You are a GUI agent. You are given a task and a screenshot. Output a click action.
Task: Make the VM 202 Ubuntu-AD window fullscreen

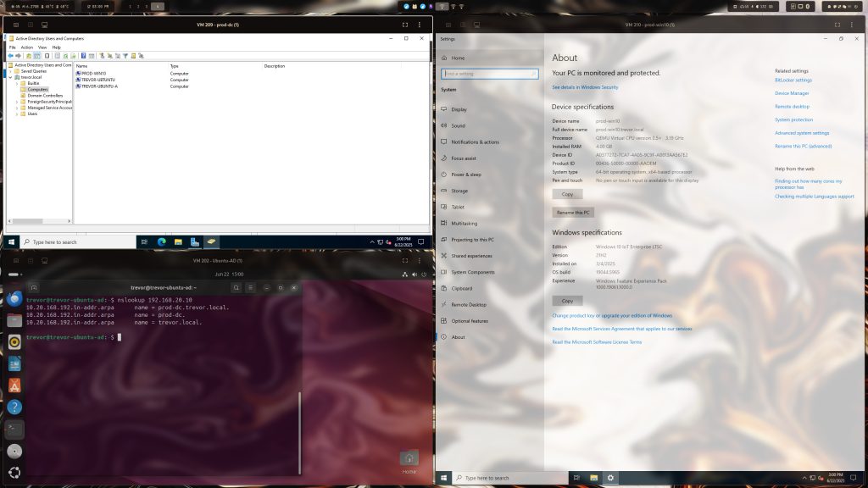click(405, 261)
